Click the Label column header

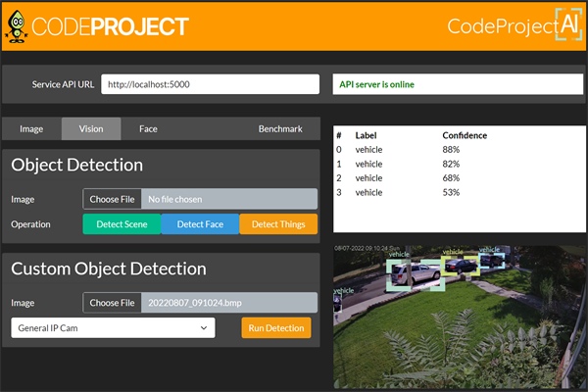pos(366,135)
